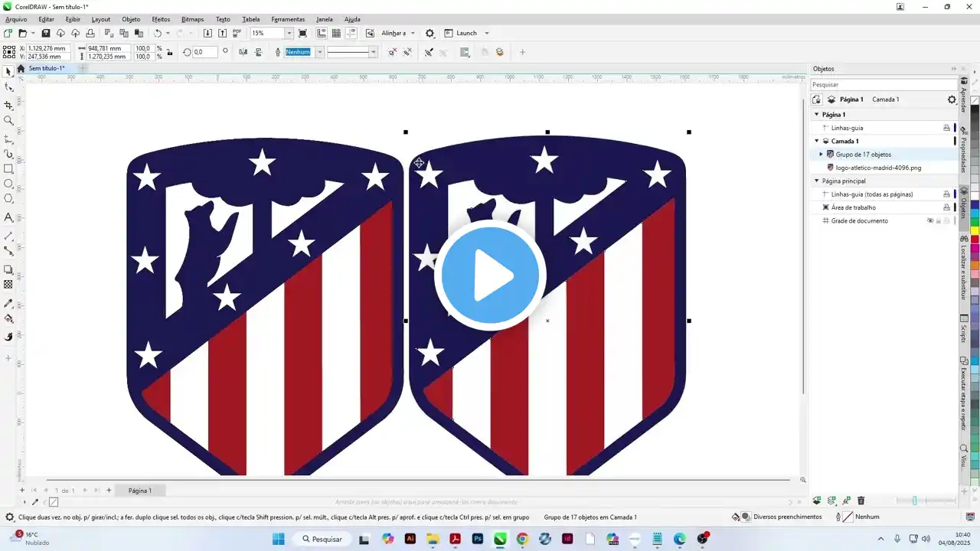Screen dimensions: 980x551
Task: Toggle the Show Rulers button
Action: point(322,33)
